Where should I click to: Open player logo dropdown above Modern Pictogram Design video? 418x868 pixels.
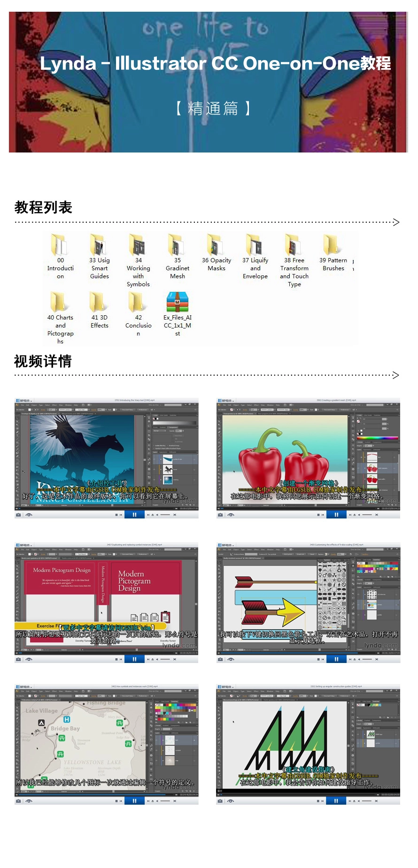tap(24, 545)
